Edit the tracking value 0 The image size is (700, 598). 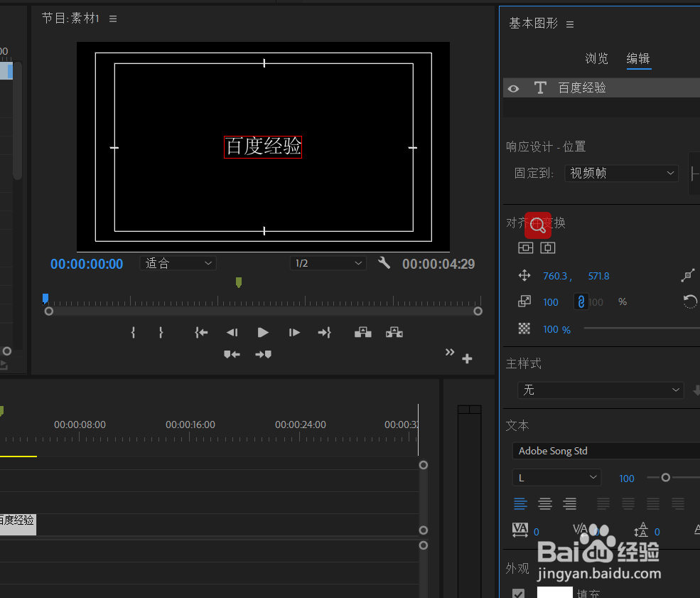pyautogui.click(x=536, y=532)
